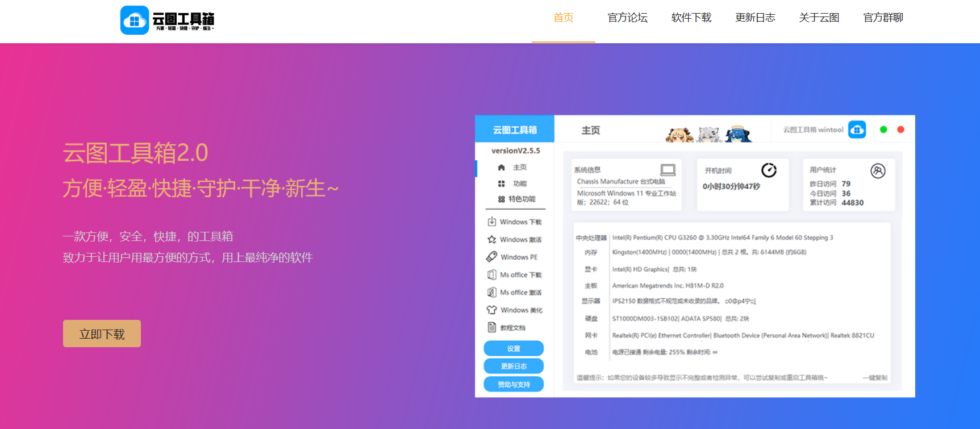The width and height of the screenshot is (980, 429).
Task: Click the Windows PE tool icon
Action: tap(491, 257)
